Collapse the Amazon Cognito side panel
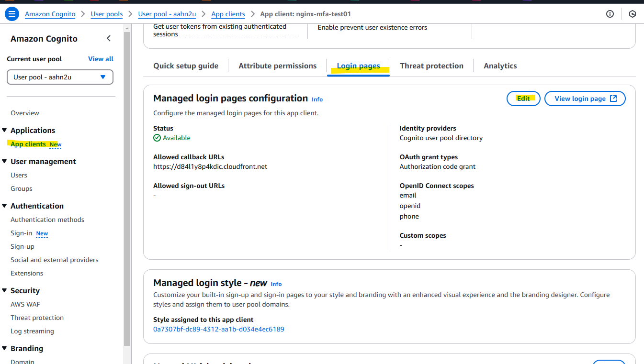This screenshot has width=644, height=364. click(x=109, y=38)
